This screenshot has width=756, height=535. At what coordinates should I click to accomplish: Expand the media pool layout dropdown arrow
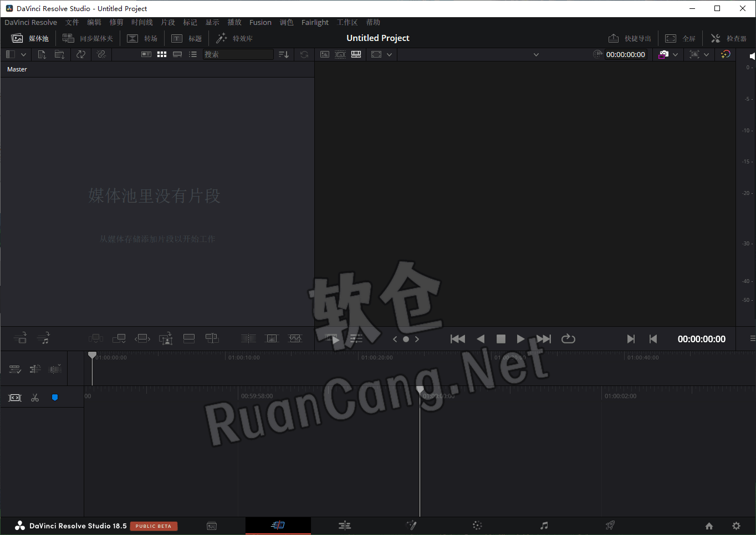click(x=23, y=54)
